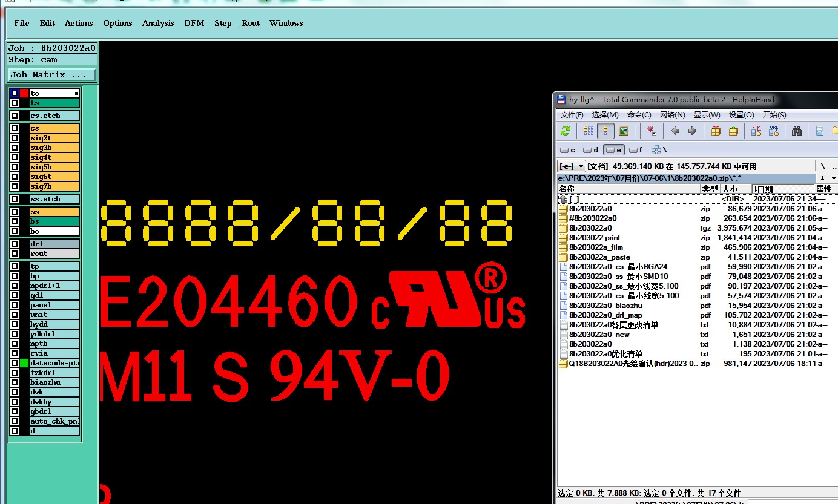Click the green color swatch of datecode-pte layer

pos(24,363)
